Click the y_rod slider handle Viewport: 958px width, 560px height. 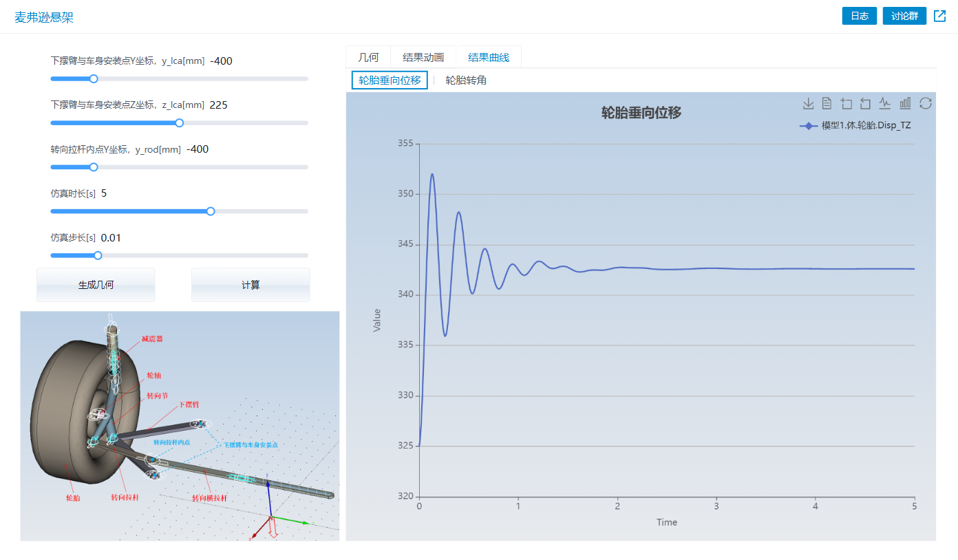[x=94, y=166]
